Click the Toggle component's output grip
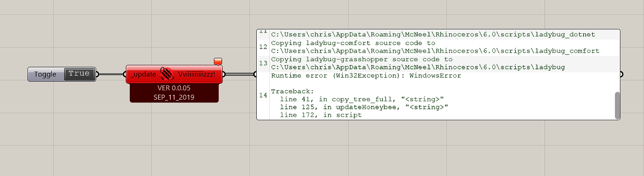 (x=98, y=74)
